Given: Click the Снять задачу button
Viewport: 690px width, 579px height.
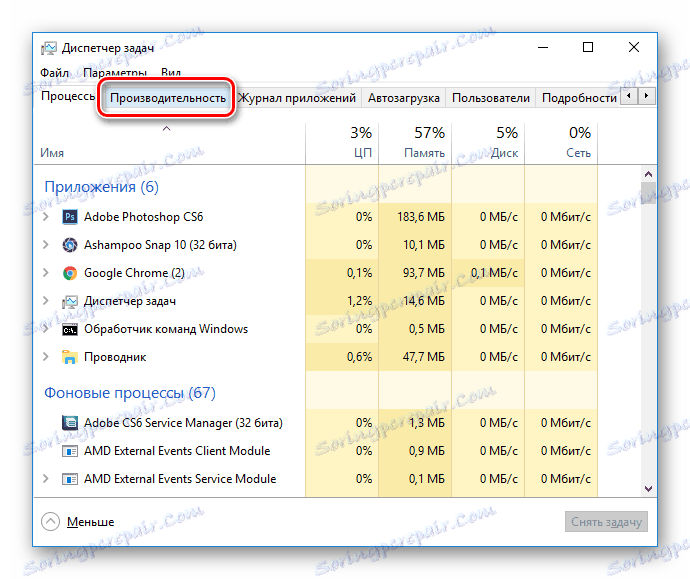Looking at the screenshot, I should point(606,522).
